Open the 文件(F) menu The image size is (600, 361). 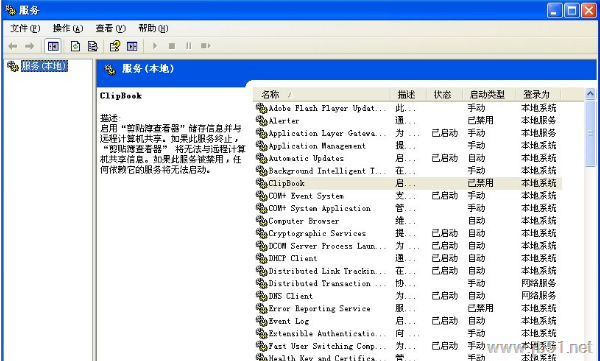[25, 28]
